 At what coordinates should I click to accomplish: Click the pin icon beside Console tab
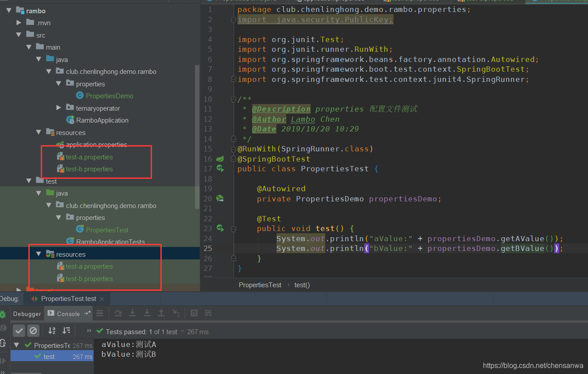click(x=87, y=312)
